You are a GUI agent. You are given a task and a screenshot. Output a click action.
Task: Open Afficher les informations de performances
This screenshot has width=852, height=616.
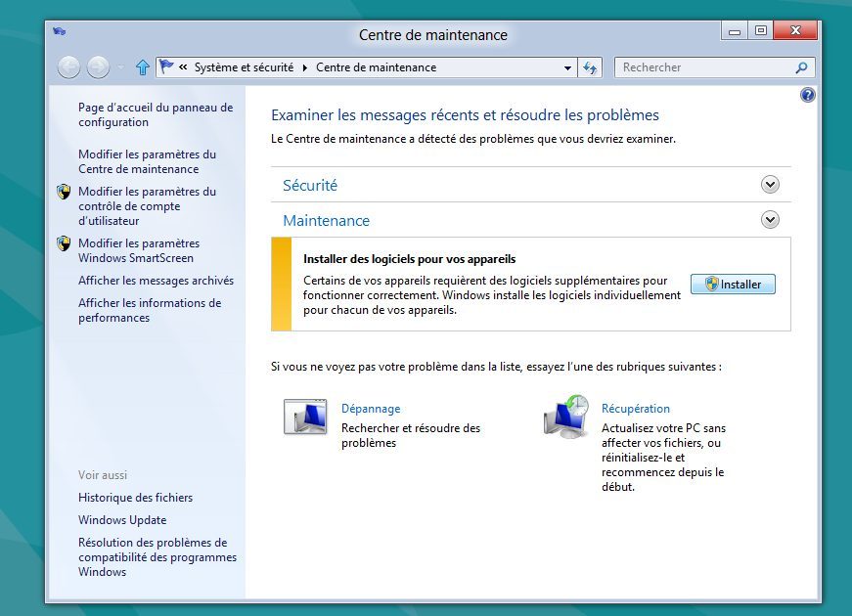[150, 310]
